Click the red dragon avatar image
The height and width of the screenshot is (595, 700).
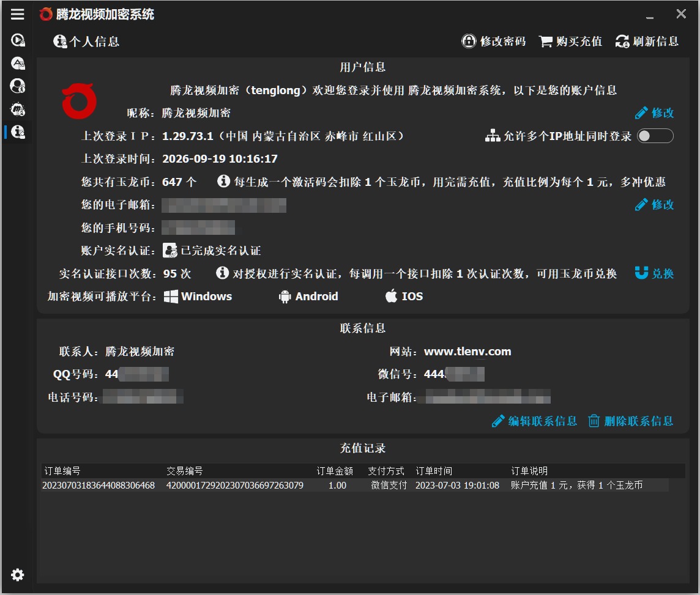(x=79, y=101)
